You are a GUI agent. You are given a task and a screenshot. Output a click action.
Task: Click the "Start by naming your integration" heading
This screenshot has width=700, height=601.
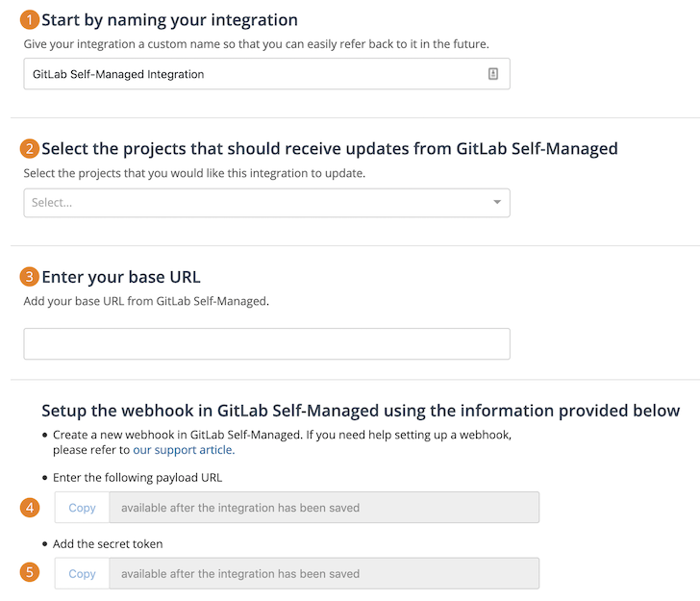[169, 19]
